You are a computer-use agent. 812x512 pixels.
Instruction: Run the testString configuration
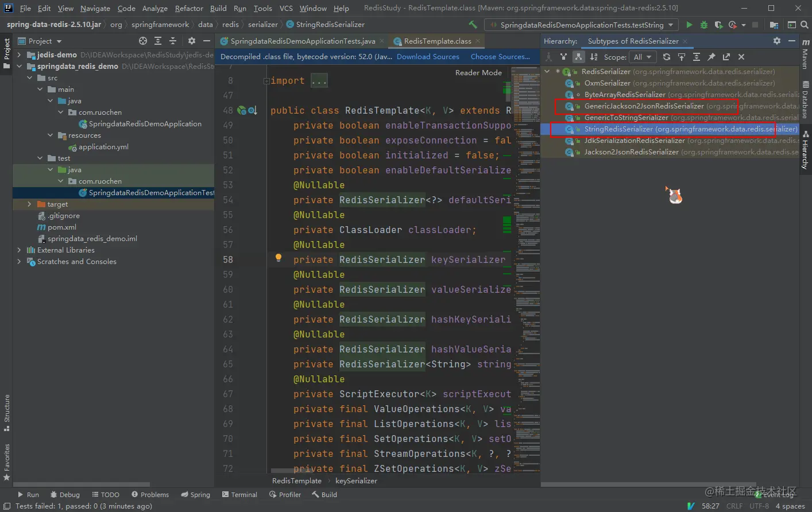click(689, 25)
